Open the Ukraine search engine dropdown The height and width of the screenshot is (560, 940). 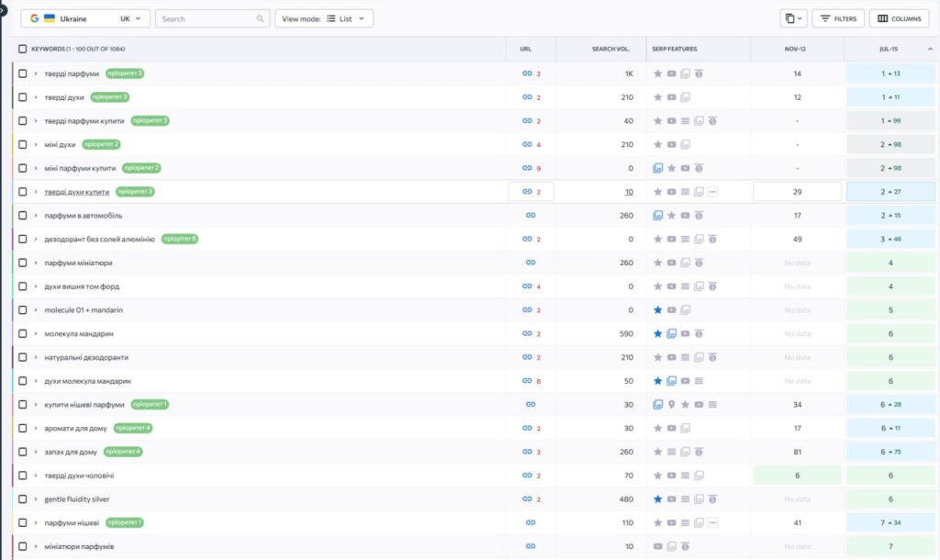click(85, 18)
